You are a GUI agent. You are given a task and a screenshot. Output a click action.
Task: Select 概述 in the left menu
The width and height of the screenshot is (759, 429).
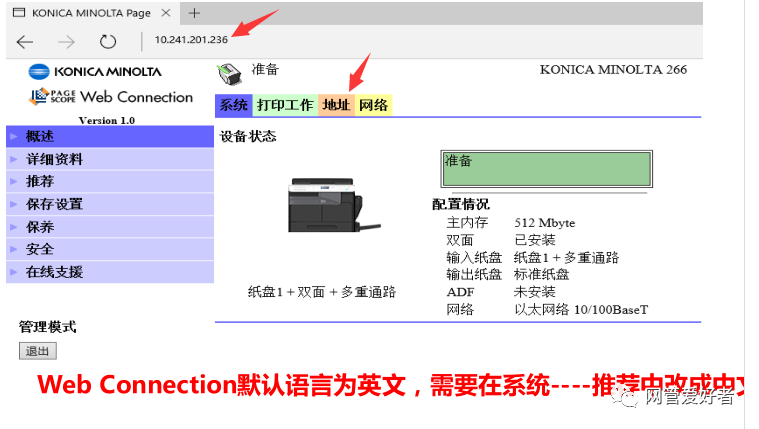click(110, 137)
